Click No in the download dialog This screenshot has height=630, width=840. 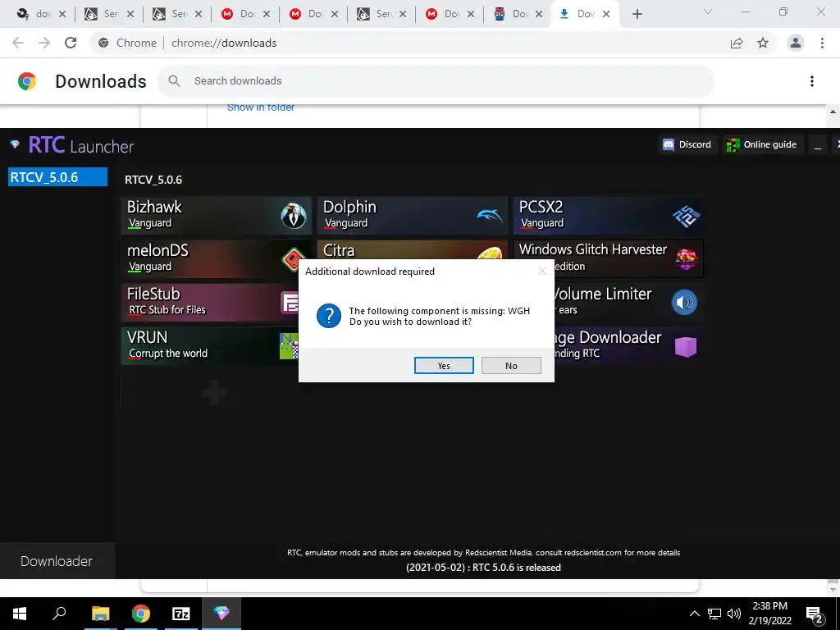[x=511, y=365]
